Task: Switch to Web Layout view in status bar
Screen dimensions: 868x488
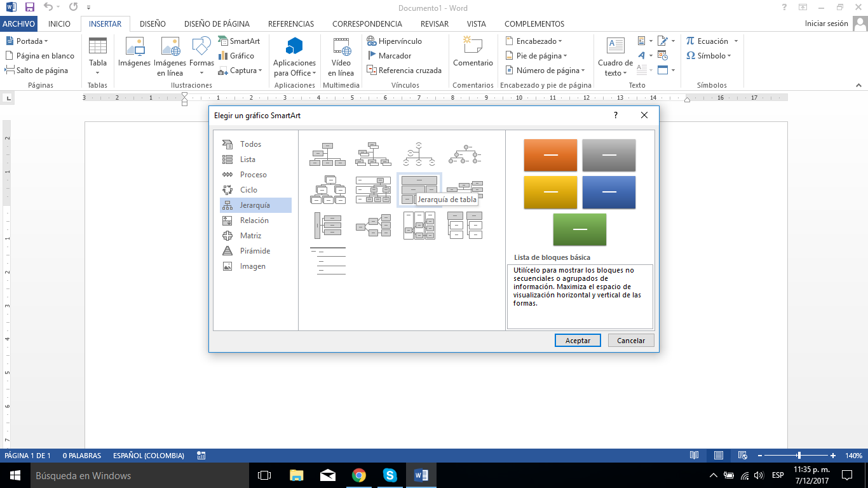Action: 742,456
